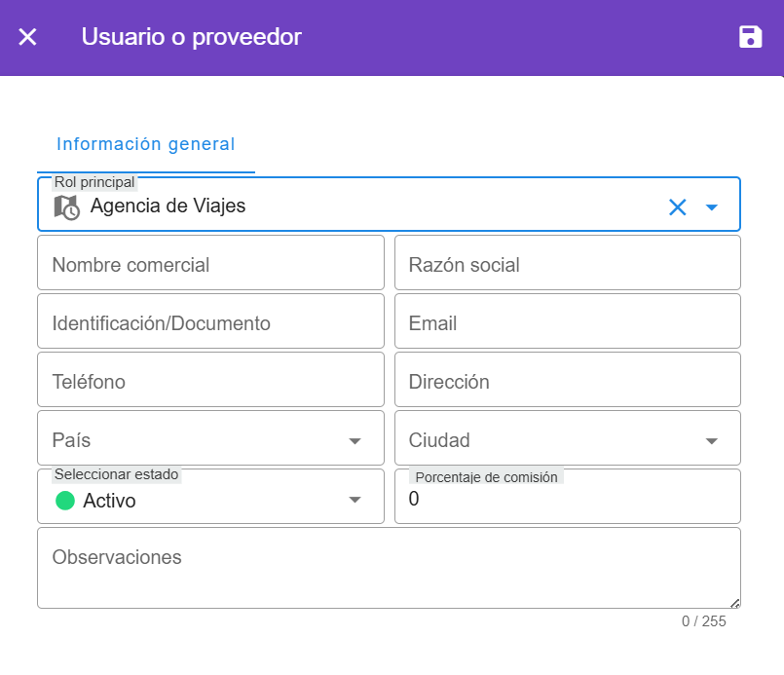Click into the Razón social field

(x=567, y=265)
